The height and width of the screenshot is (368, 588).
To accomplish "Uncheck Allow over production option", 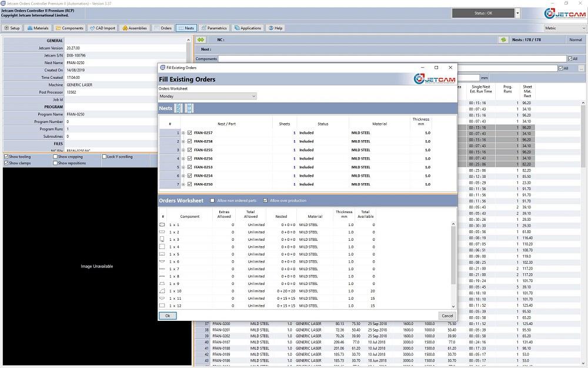I will coord(265,201).
